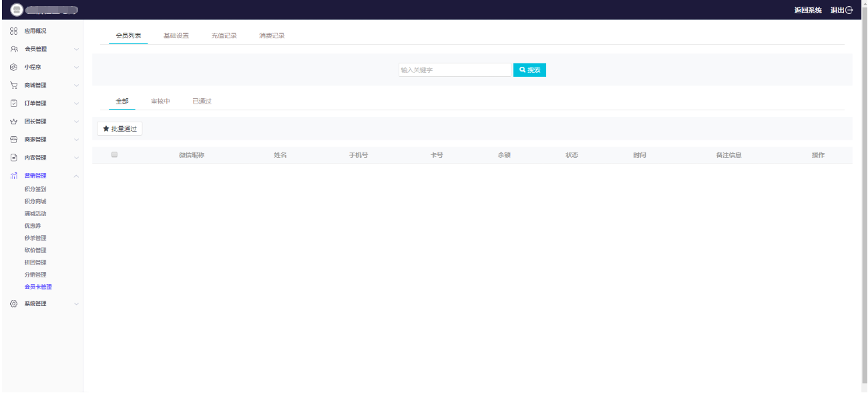The height and width of the screenshot is (393, 868).
Task: Click the 退出 logout button
Action: [841, 10]
